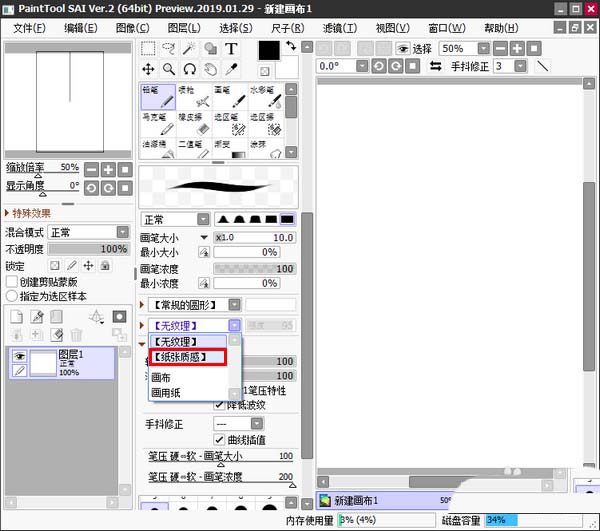Image resolution: width=600 pixels, height=531 pixels.
Task: Toggle min size pen-pressure button
Action: [204, 252]
